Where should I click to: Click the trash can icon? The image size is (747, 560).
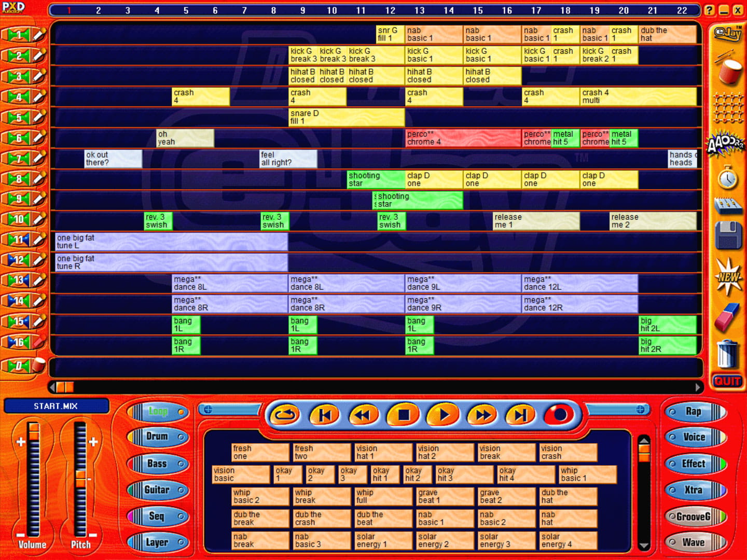tap(727, 355)
